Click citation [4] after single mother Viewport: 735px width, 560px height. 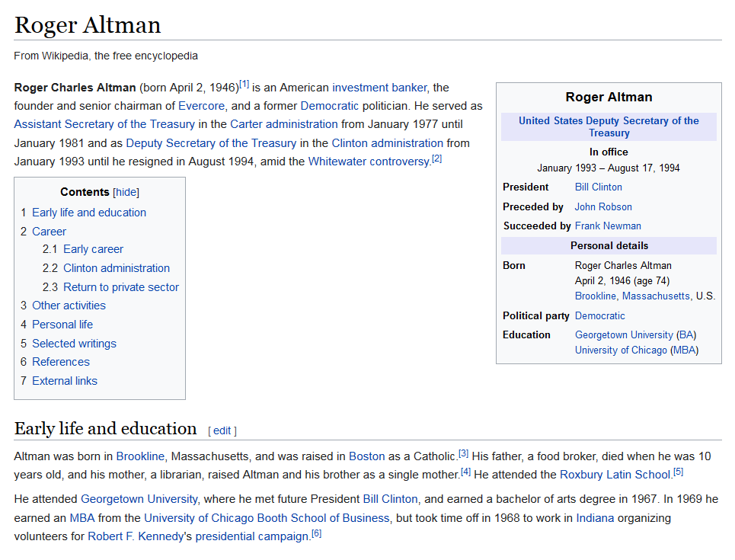tap(465, 472)
